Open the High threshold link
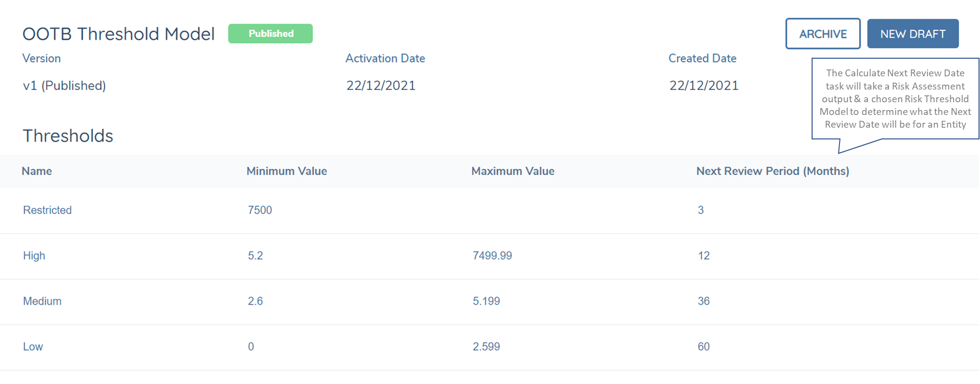980x384 pixels. tap(34, 255)
